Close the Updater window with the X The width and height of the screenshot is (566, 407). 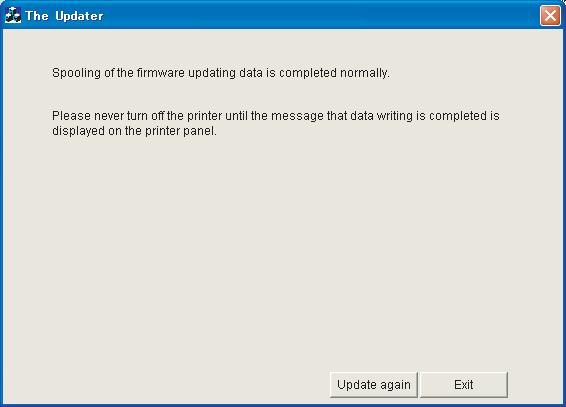(x=550, y=16)
